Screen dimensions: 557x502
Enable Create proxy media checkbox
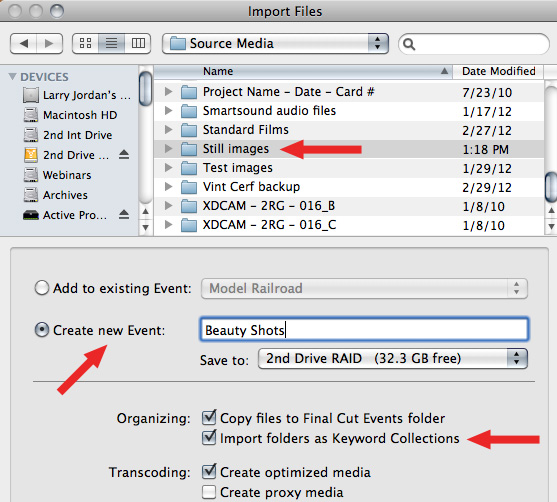coord(209,492)
